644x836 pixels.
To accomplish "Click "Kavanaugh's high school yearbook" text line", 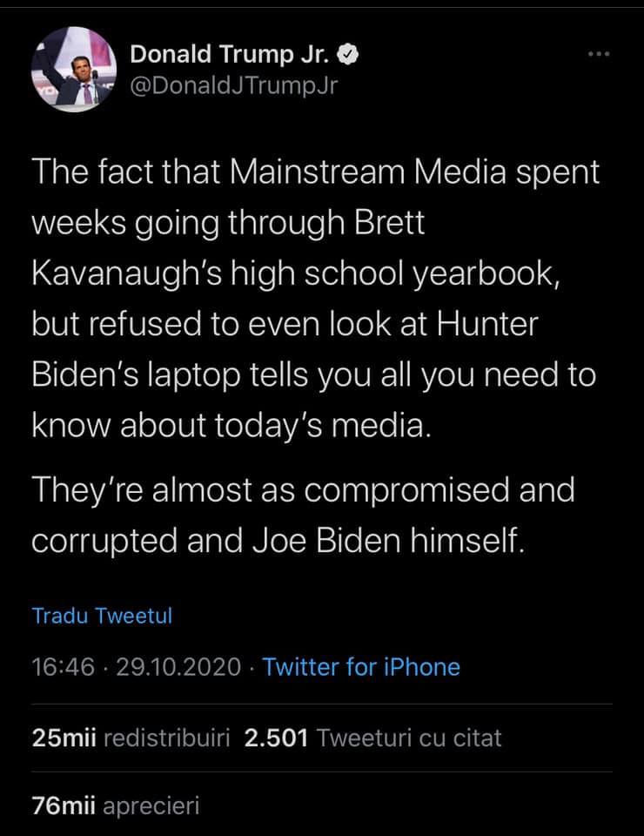I will [294, 275].
